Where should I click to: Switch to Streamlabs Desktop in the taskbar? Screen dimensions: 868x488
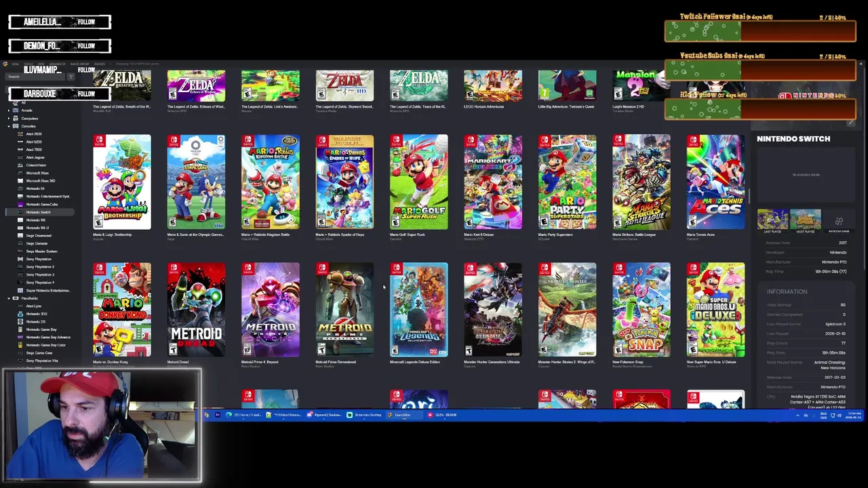(x=364, y=415)
